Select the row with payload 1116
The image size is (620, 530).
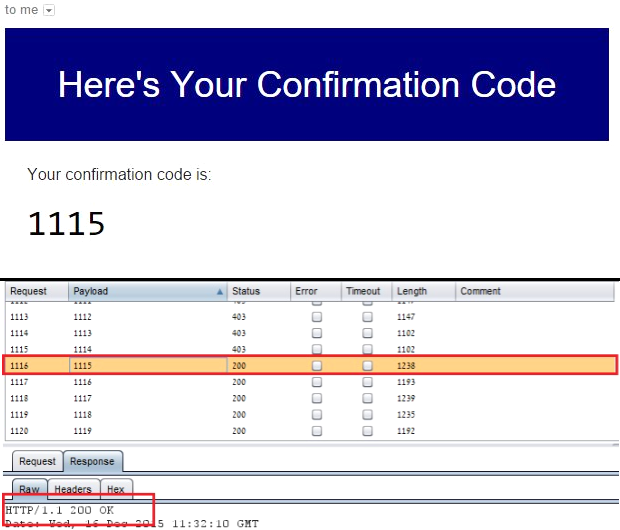click(310, 382)
